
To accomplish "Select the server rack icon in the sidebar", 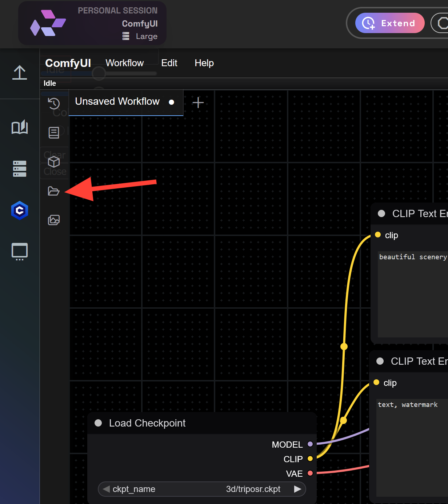I will (19, 168).
